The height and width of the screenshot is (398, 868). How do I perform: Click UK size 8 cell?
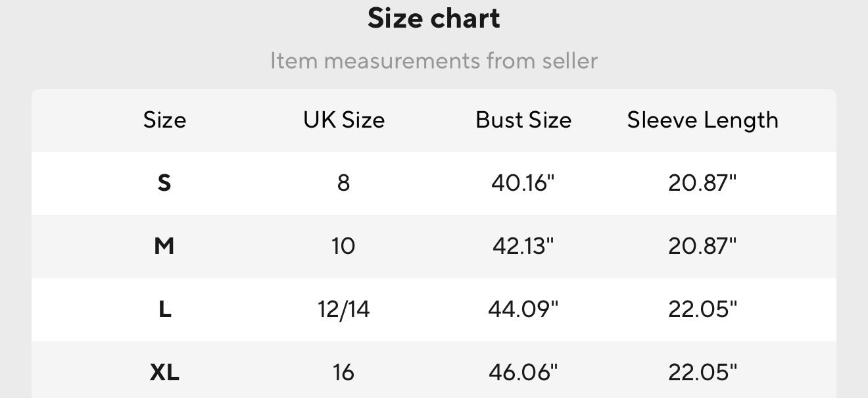(344, 183)
